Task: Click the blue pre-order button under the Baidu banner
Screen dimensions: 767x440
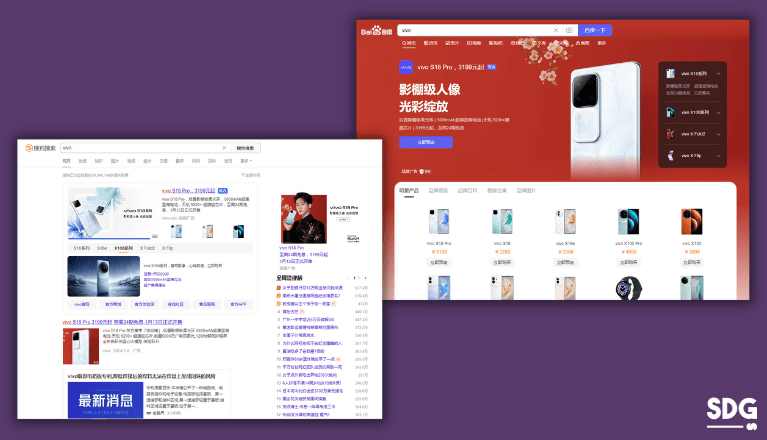Action: tap(426, 142)
